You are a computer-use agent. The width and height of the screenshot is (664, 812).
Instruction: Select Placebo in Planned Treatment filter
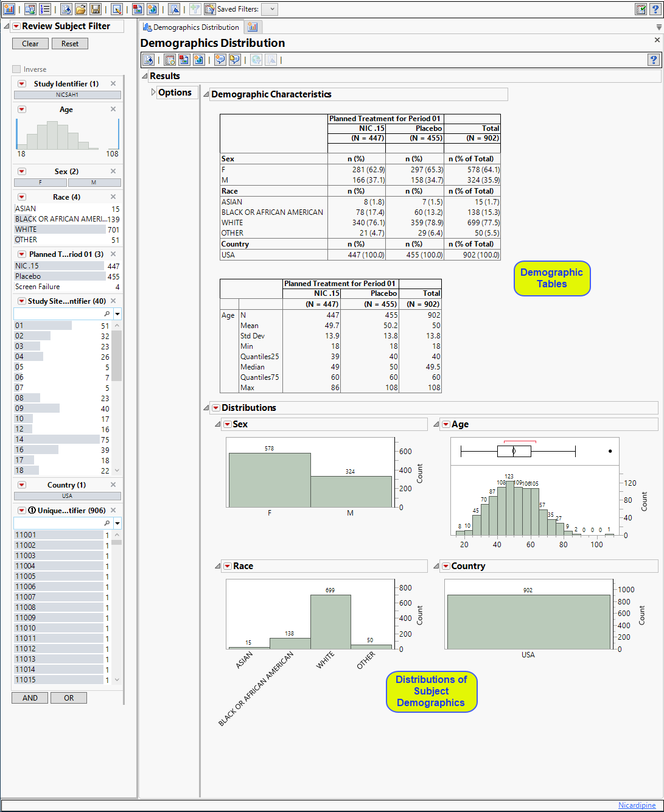coord(67,276)
